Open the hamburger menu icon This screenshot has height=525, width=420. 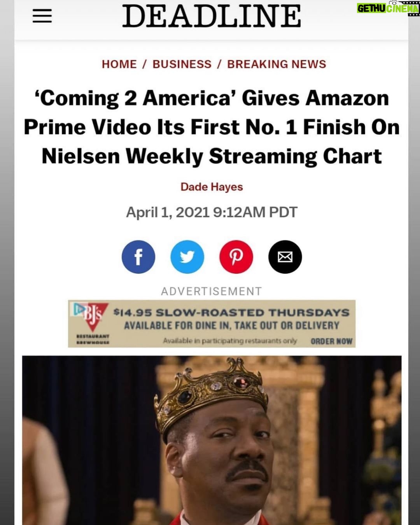click(x=42, y=16)
